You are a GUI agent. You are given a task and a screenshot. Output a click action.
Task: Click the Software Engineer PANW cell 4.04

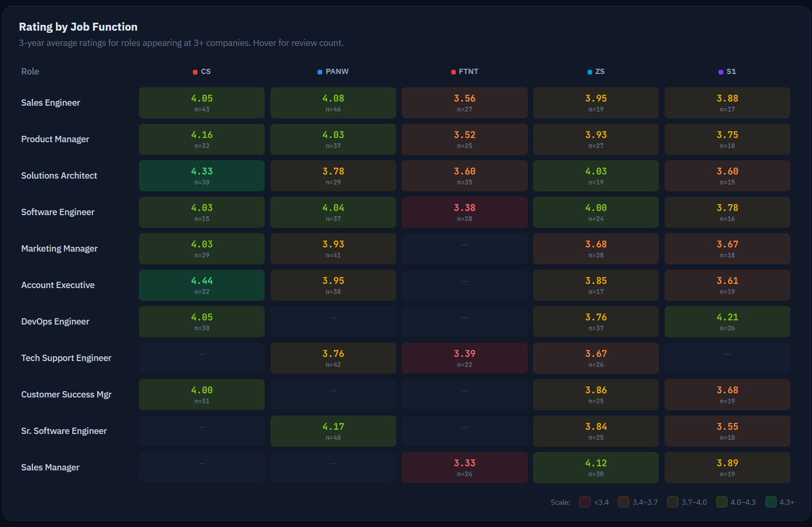(x=333, y=212)
